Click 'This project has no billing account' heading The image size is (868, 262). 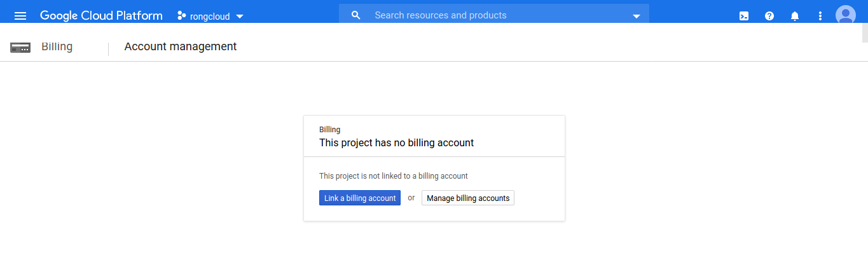[397, 143]
